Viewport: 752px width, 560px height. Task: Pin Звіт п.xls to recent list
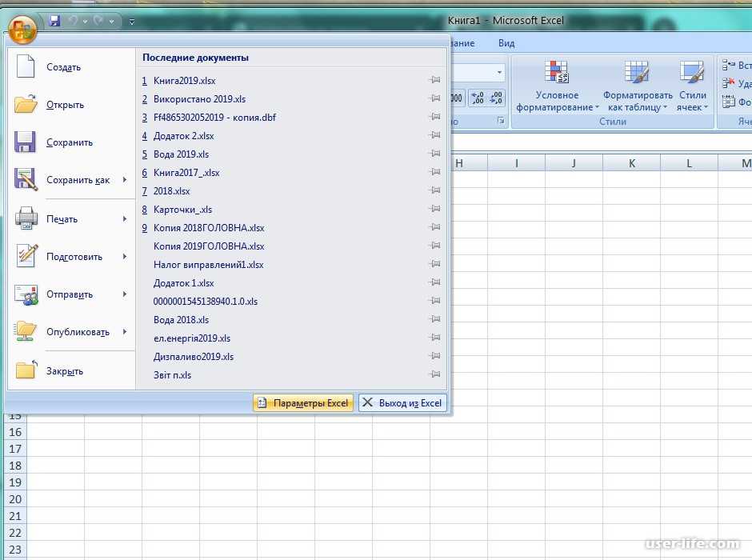[434, 374]
